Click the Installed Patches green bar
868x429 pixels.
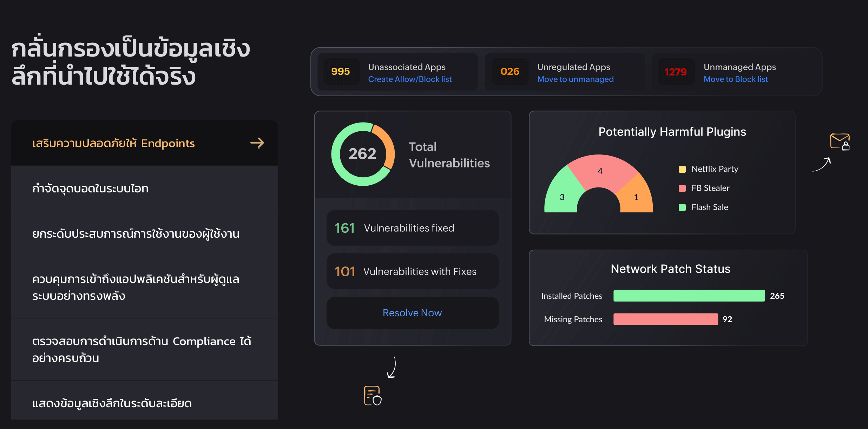click(x=689, y=296)
